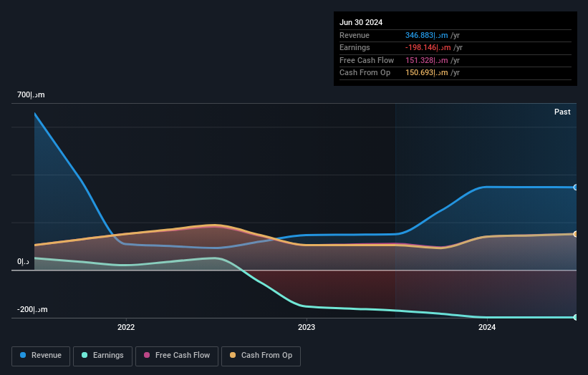The width and height of the screenshot is (588, 375).
Task: Click the Past label in the chart
Action: [x=562, y=112]
